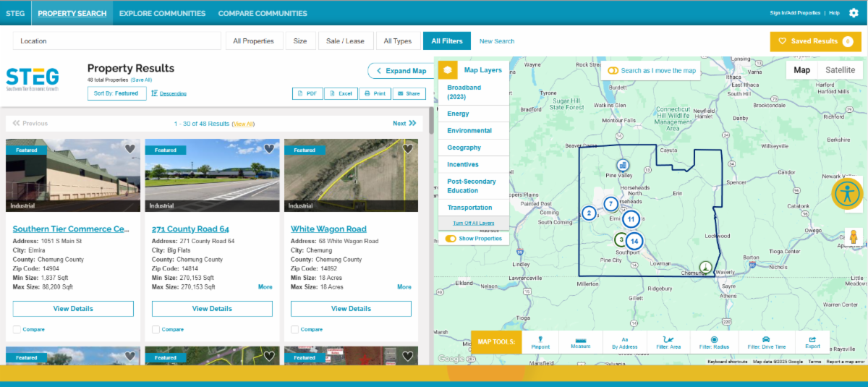Click View Details for 271 County Road 64
Image resolution: width=868 pixels, height=387 pixels.
[x=212, y=309]
